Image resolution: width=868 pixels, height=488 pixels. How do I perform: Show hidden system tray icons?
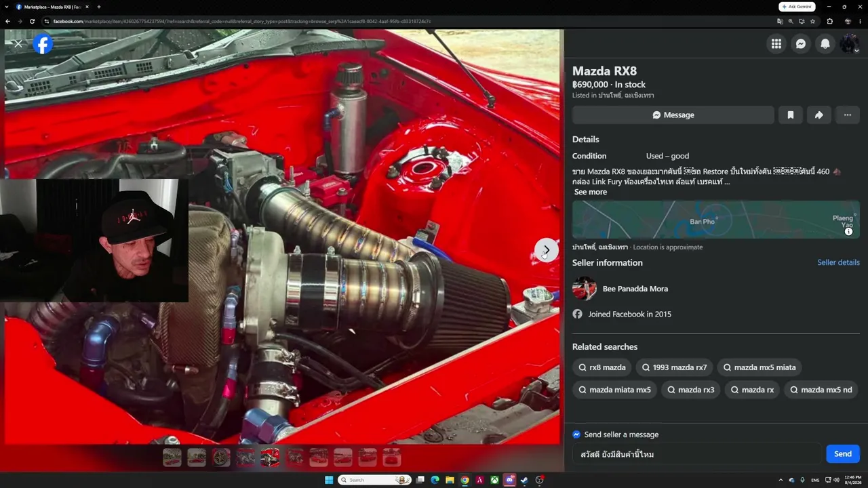tap(781, 480)
